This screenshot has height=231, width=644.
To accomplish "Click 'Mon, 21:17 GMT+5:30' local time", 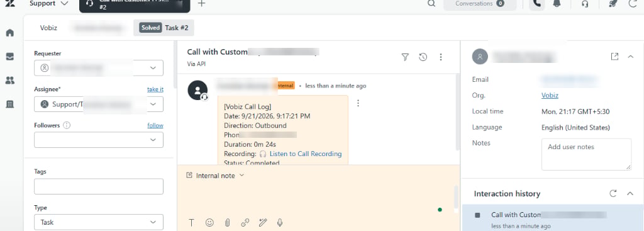I will click(575, 111).
